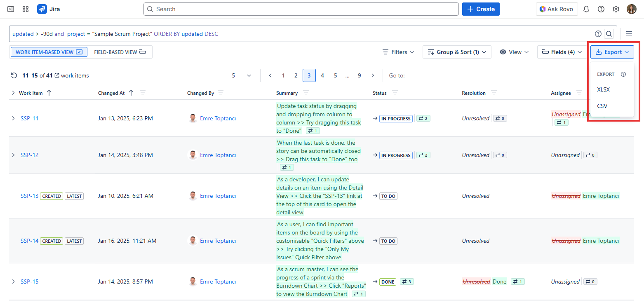Switch to Work Item-Based View
Viewport: 644px width, 305px height.
(x=49, y=52)
